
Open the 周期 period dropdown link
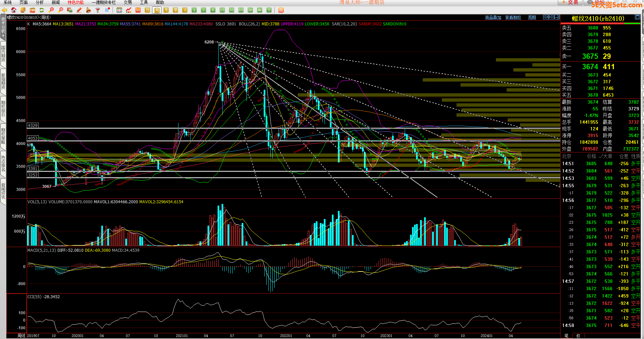pyautogui.click(x=532, y=17)
